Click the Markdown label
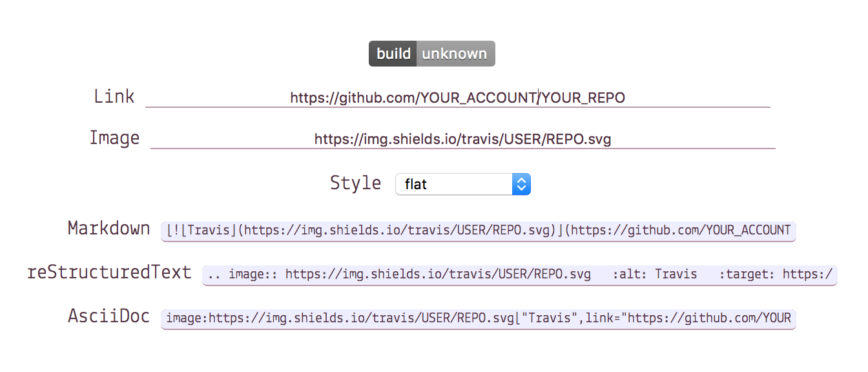Viewport: 868px width, 372px height. tap(108, 229)
